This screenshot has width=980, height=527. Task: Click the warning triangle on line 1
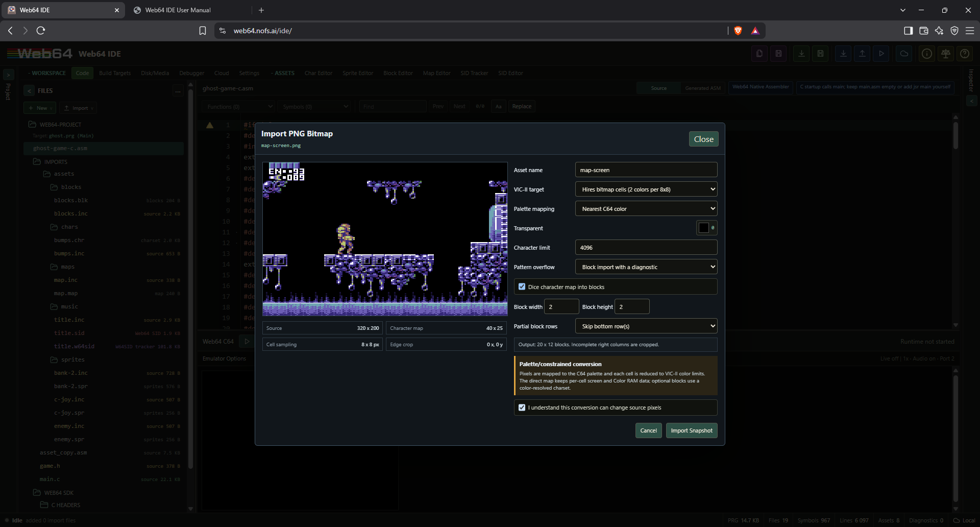pos(210,125)
